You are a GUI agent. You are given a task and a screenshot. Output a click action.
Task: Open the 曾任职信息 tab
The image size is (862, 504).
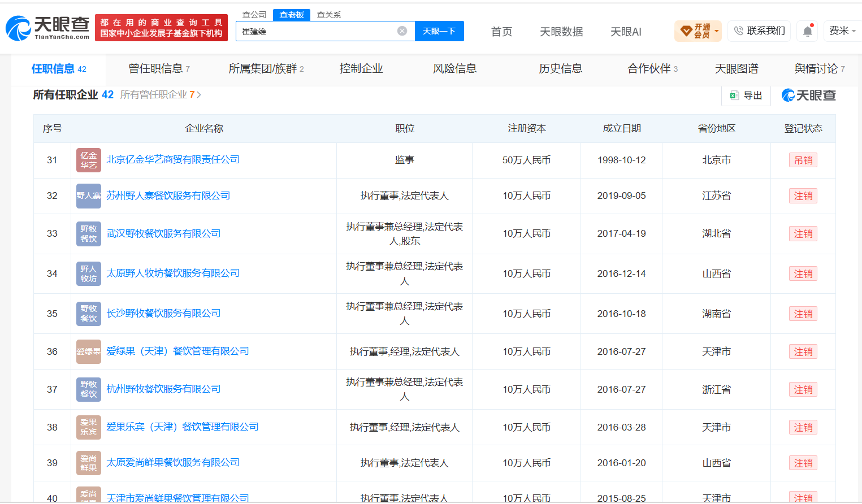[x=159, y=69]
